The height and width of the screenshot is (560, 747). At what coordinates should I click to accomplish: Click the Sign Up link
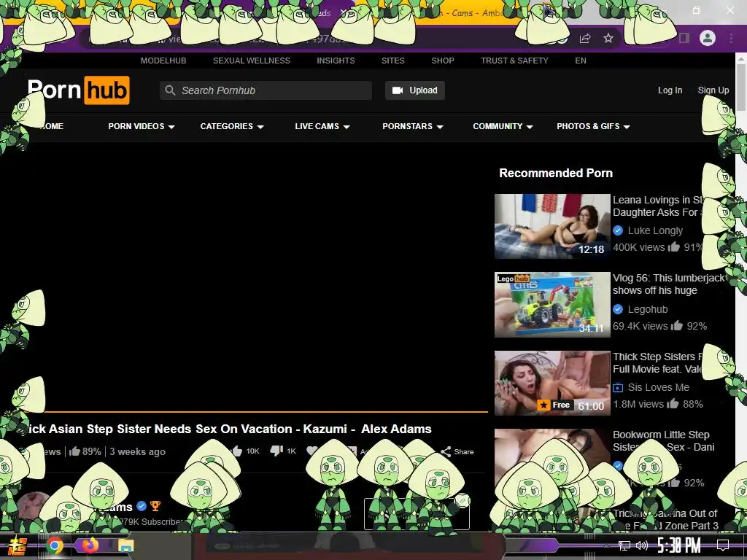(713, 90)
